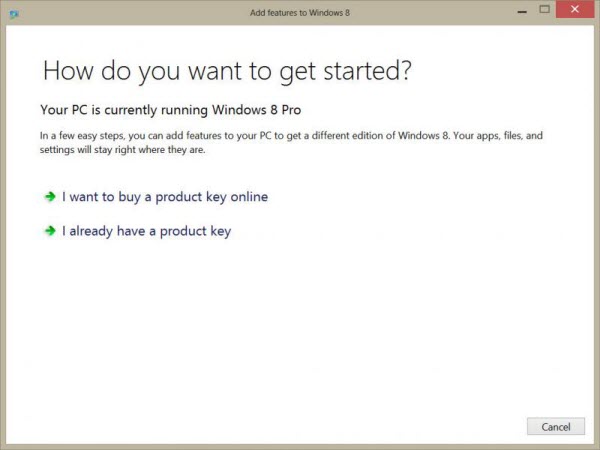The image size is (600, 450).
Task: Close the Add features to Windows 8 window
Action: (575, 9)
